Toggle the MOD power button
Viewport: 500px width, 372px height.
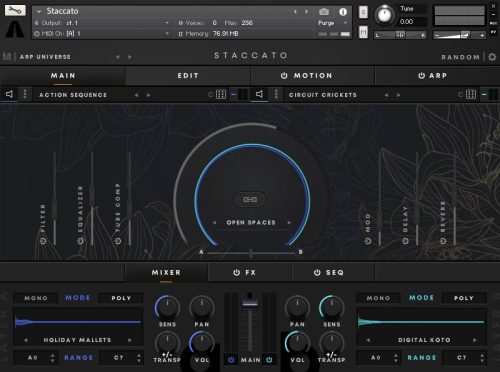[368, 241]
